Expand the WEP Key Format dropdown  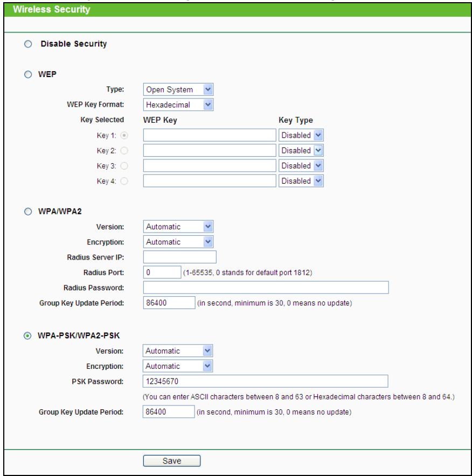click(178, 104)
